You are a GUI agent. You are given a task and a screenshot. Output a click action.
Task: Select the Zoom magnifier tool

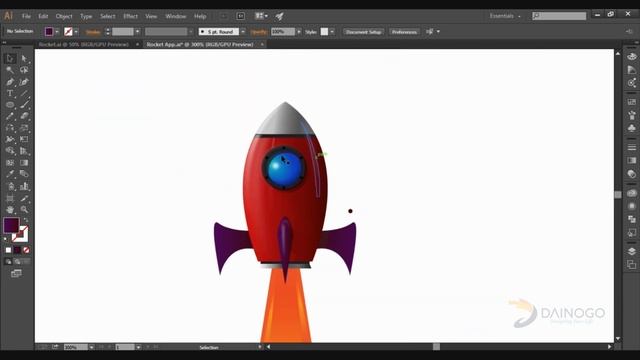24,209
